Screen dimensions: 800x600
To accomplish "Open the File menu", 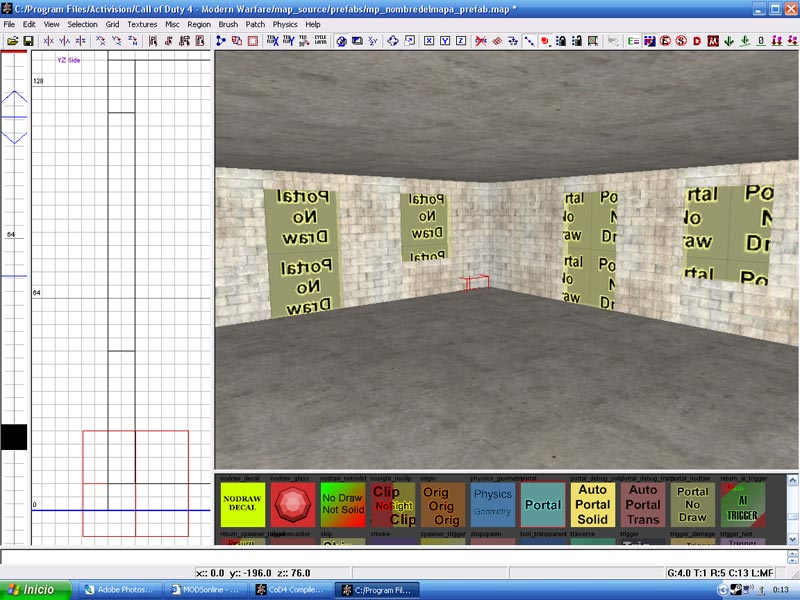I will pos(9,24).
